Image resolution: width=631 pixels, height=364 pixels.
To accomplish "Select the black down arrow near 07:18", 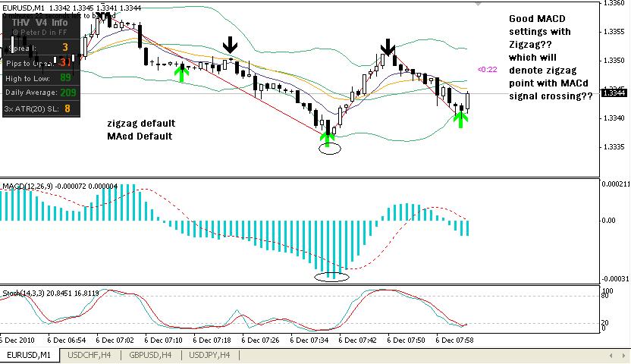I will [229, 46].
